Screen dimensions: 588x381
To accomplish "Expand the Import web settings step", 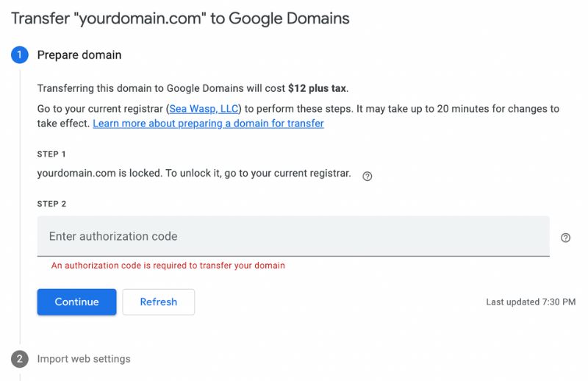I will (84, 359).
